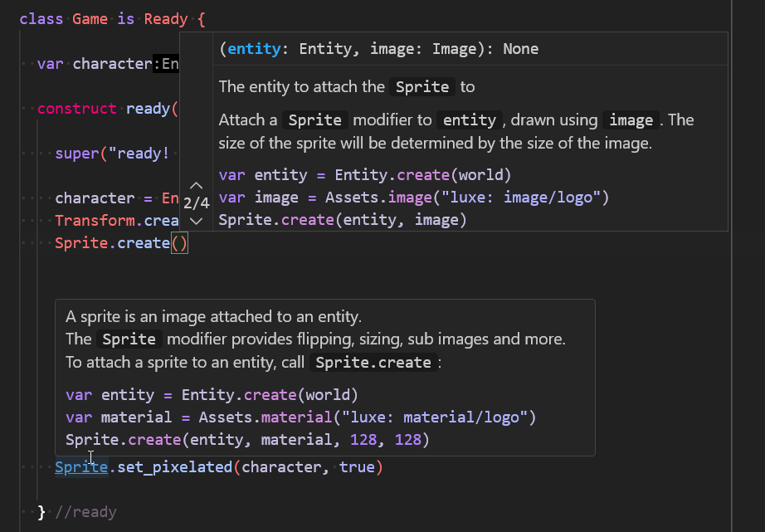
Task: Click the underlined Sprite link
Action: pos(81,467)
